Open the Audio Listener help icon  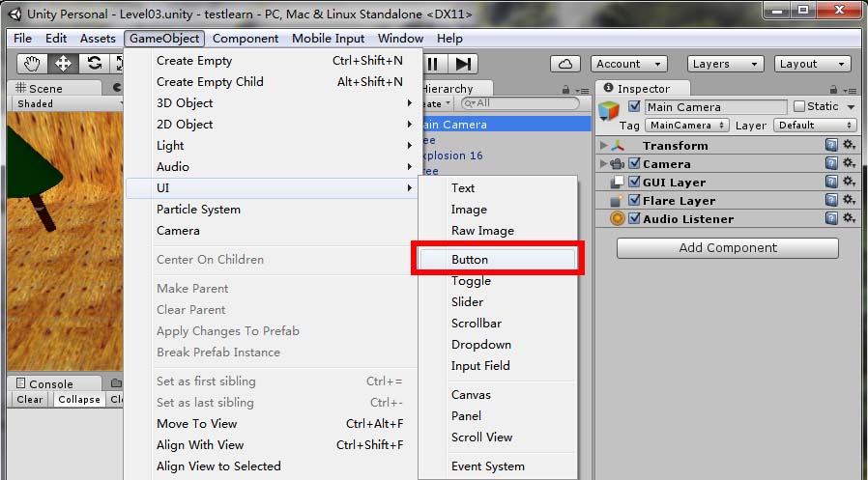pos(831,218)
